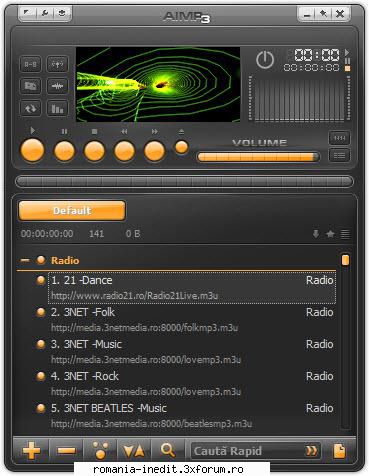The width and height of the screenshot is (369, 476).
Task: Click the folkmp3.m3u URL line
Action: [145, 328]
